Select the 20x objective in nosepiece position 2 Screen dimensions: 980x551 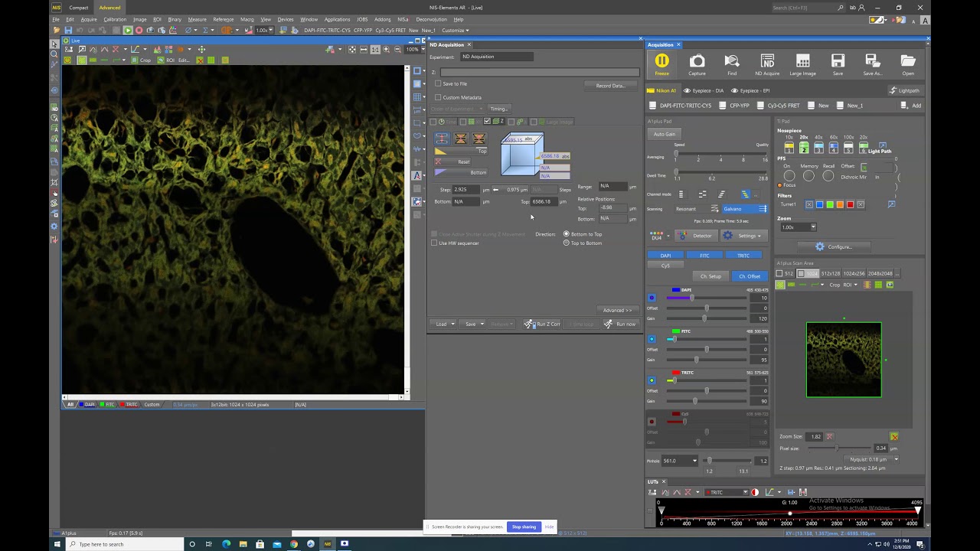coord(804,148)
